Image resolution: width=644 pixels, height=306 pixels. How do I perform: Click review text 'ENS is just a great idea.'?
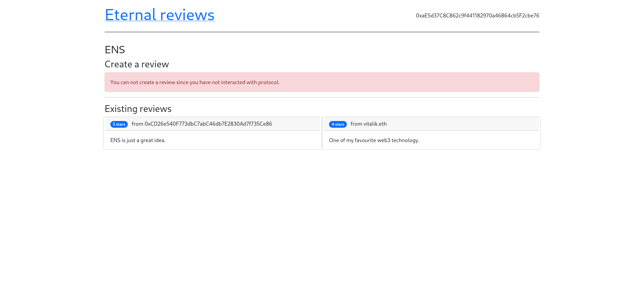click(138, 140)
